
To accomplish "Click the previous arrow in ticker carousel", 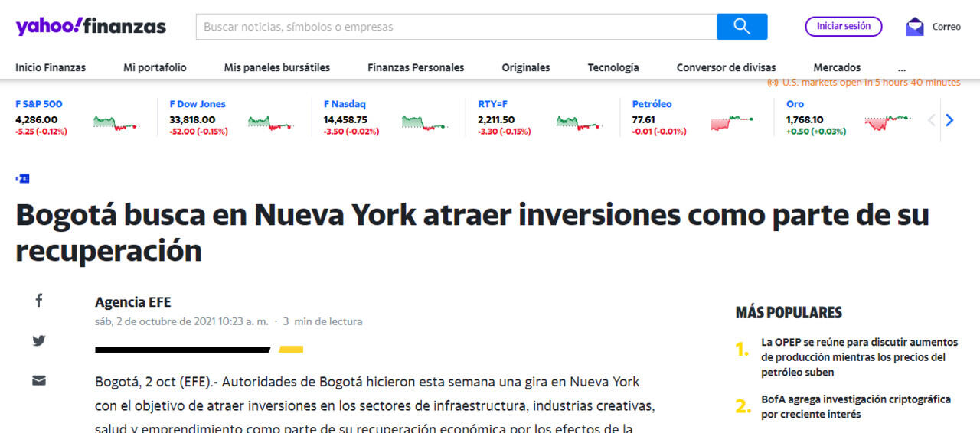I will (931, 120).
